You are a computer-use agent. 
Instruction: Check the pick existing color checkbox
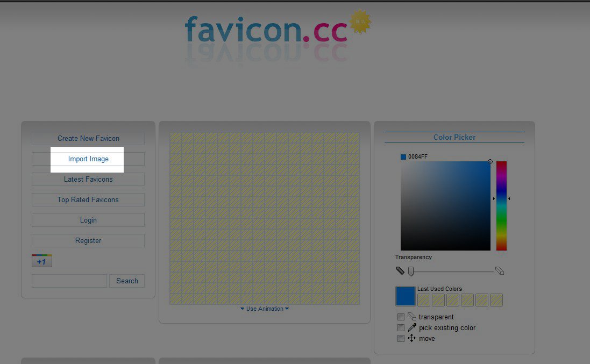401,327
